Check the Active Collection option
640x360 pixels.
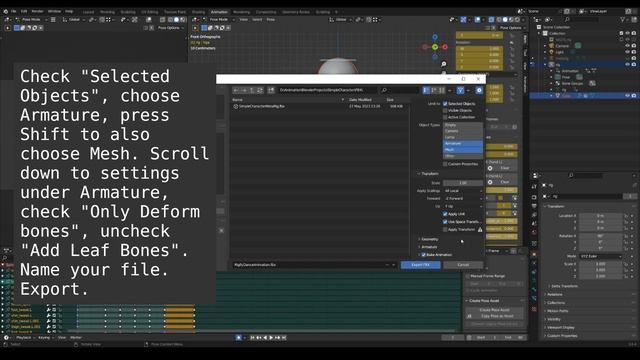click(x=445, y=117)
